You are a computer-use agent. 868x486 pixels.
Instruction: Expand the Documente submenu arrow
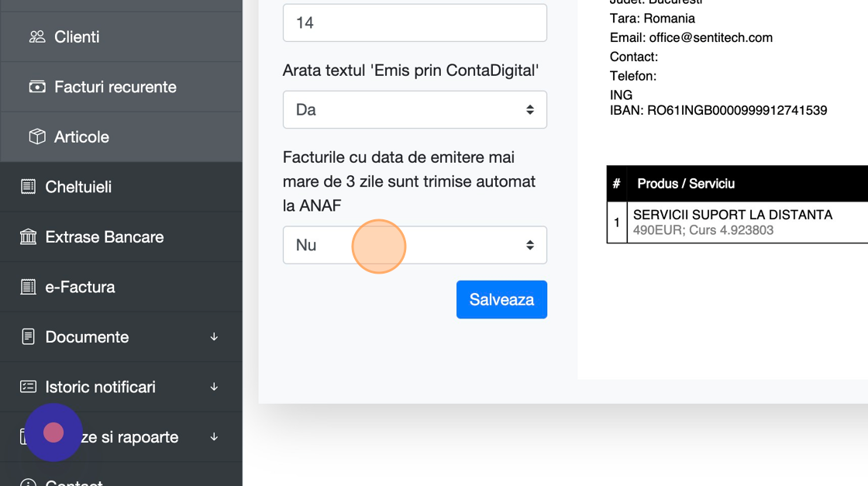coord(214,336)
